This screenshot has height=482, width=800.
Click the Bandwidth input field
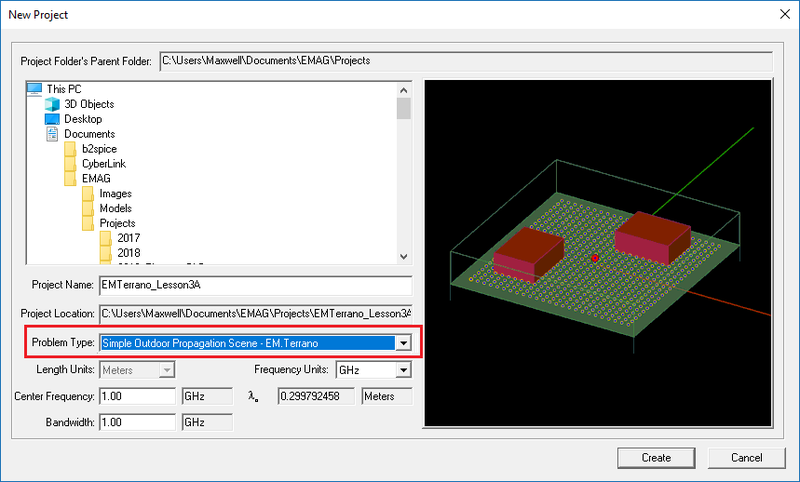pos(137,422)
